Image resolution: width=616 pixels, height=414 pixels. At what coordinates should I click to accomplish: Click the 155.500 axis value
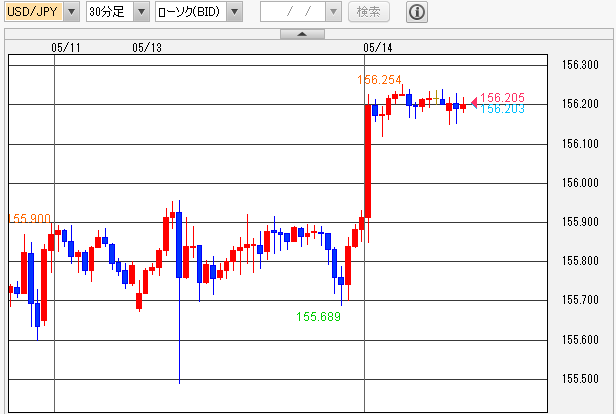580,379
